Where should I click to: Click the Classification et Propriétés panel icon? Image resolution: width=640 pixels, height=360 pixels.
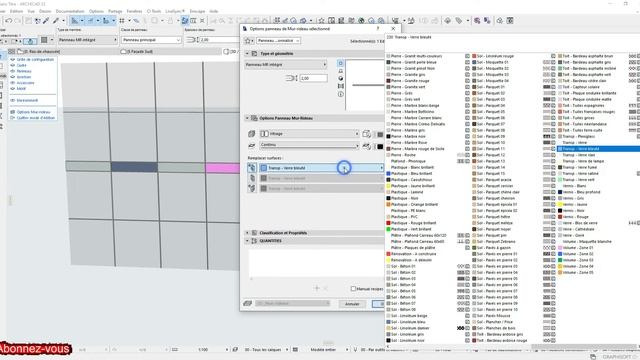coord(254,233)
